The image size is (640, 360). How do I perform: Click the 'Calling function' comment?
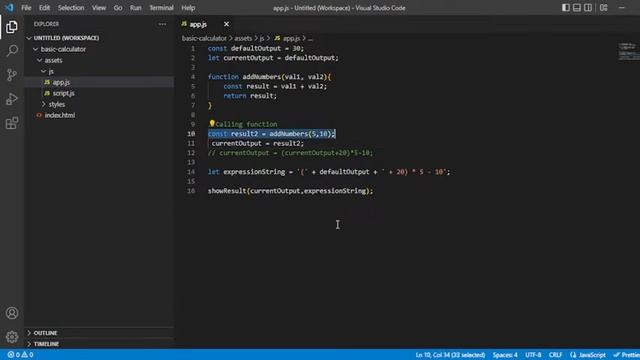point(246,124)
